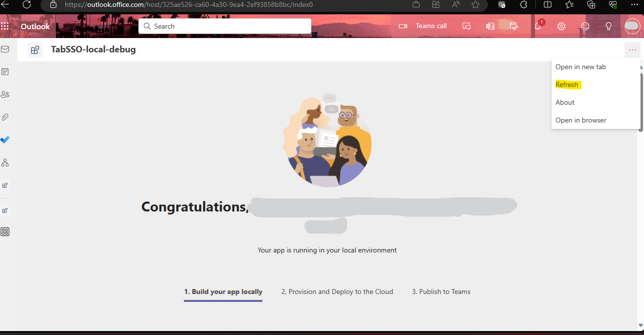The width and height of the screenshot is (644, 335).
Task: Open the Calendar sidebar icon
Action: pyautogui.click(x=5, y=71)
